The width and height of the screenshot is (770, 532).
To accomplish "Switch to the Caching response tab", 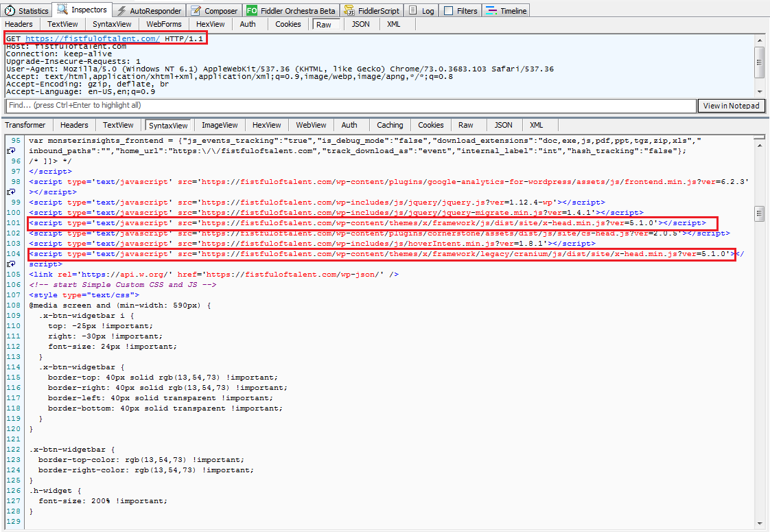I will tap(390, 125).
